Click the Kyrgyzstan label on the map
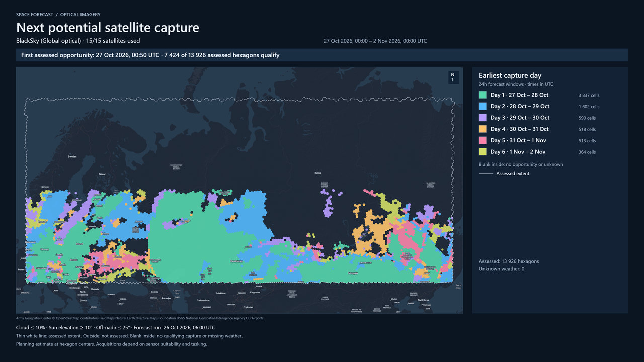The height and width of the screenshot is (362, 644). 255,292
